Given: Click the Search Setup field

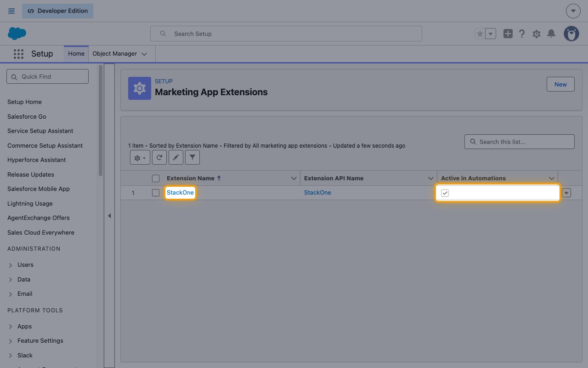Looking at the screenshot, I should click(286, 34).
